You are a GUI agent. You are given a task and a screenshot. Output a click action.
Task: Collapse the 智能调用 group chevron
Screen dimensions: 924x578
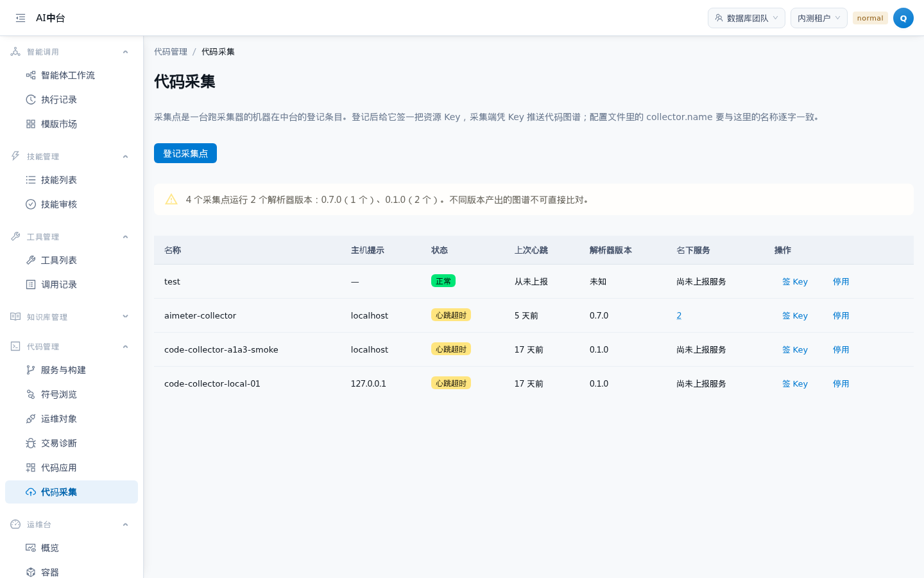pos(126,52)
